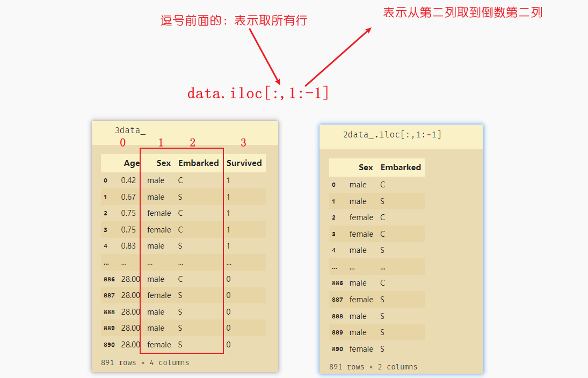The width and height of the screenshot is (588, 378).
Task: Click the code cell "2data_.iloc[:,1:-1]"
Action: pos(401,137)
